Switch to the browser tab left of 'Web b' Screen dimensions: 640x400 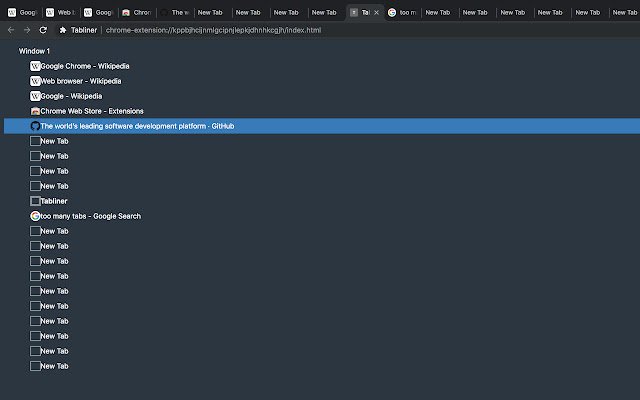pyautogui.click(x=22, y=13)
